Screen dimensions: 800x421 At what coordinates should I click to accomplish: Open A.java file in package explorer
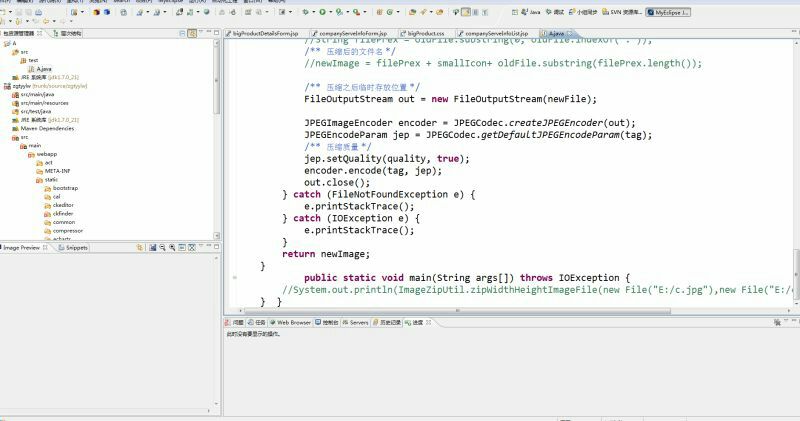[44, 68]
